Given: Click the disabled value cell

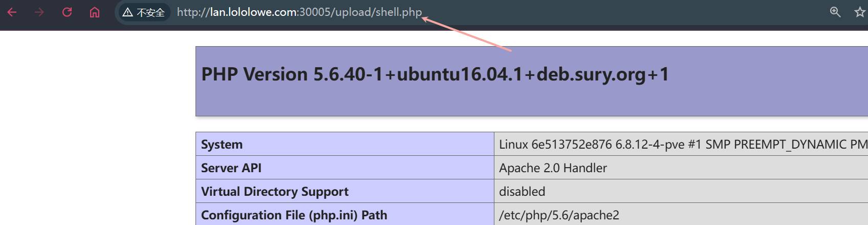Looking at the screenshot, I should (x=522, y=192).
